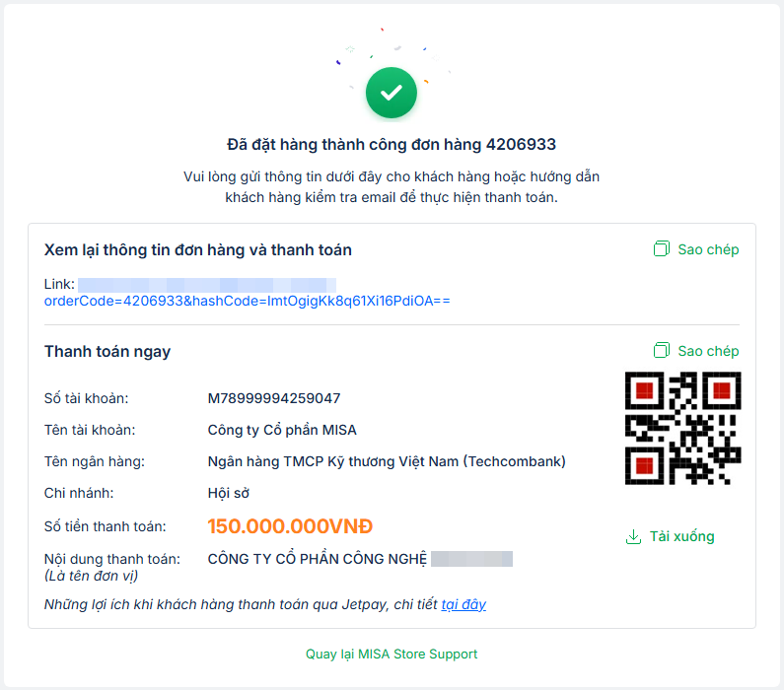Click the download arrow icon below the QR code

click(x=633, y=537)
